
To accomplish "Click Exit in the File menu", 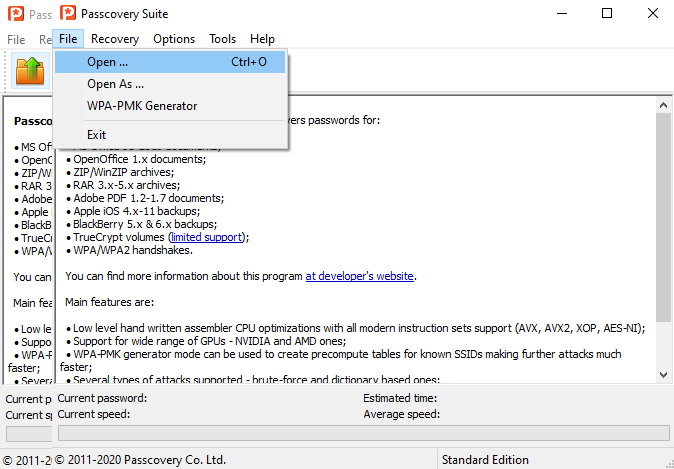I will (x=96, y=134).
